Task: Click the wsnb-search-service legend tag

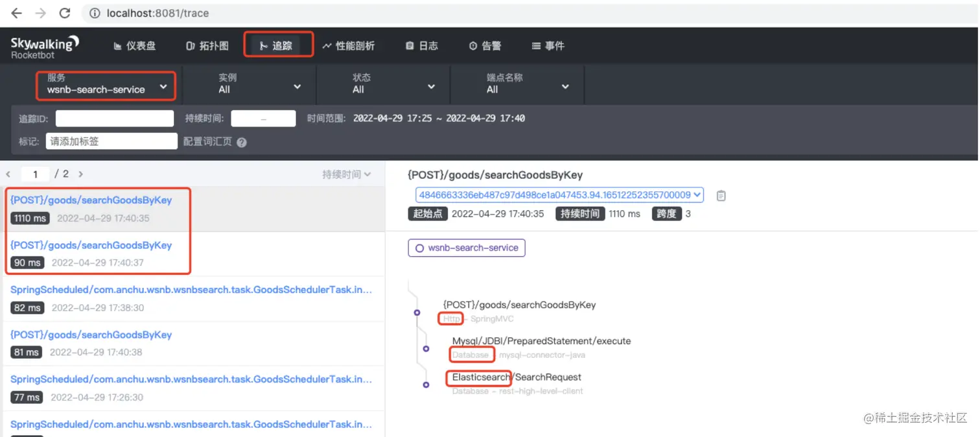Action: coord(467,248)
